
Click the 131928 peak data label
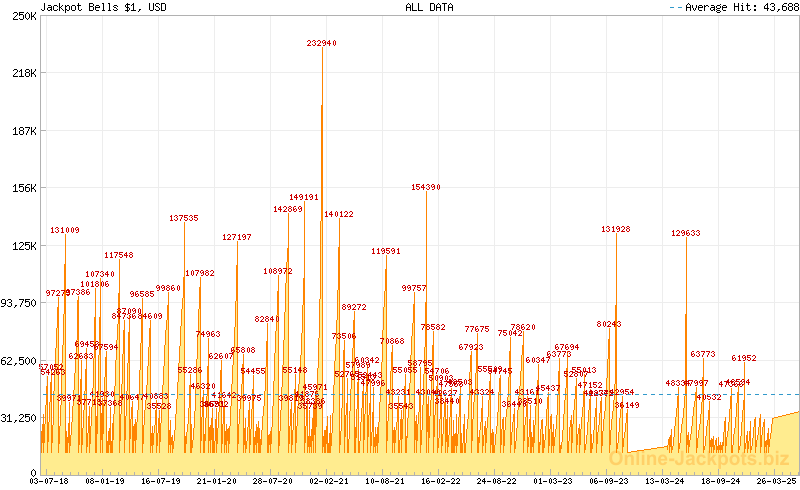pos(616,229)
